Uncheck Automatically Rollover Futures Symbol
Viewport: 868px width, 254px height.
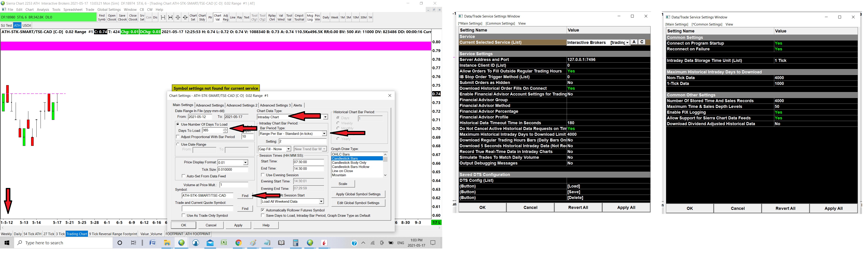(263, 210)
